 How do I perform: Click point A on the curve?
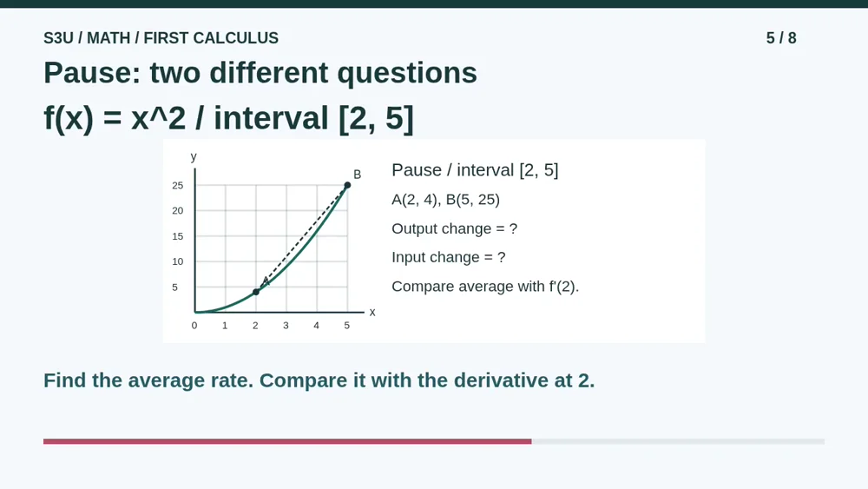point(256,292)
